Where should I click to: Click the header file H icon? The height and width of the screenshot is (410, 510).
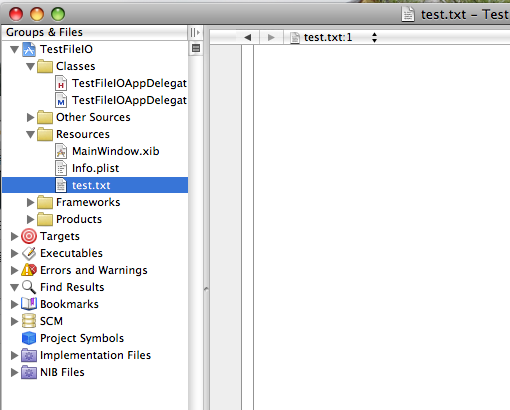pos(61,83)
